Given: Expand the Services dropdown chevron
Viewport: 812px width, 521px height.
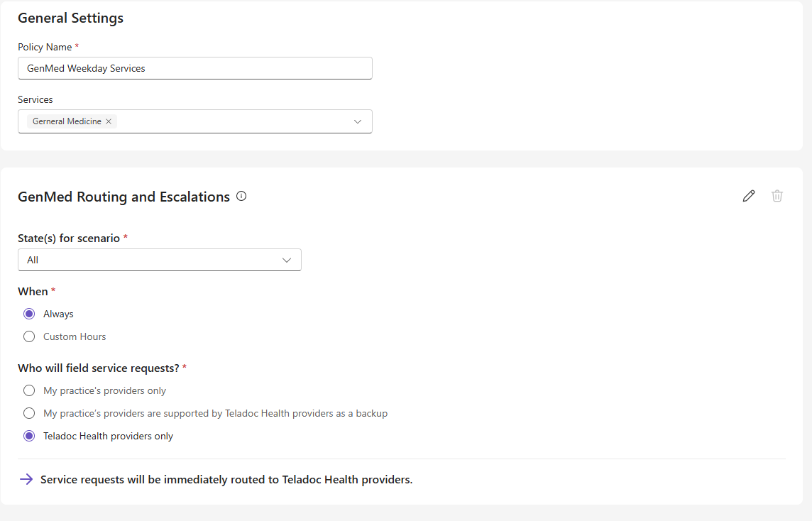Looking at the screenshot, I should point(357,121).
